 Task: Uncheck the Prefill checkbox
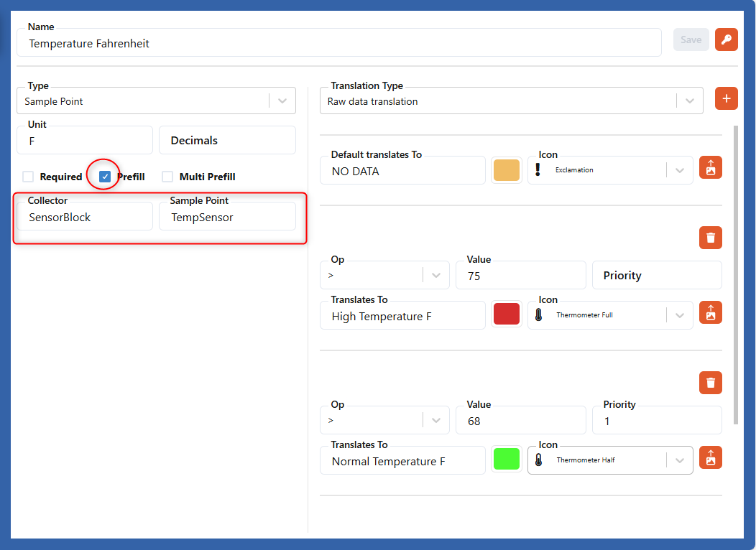(105, 177)
